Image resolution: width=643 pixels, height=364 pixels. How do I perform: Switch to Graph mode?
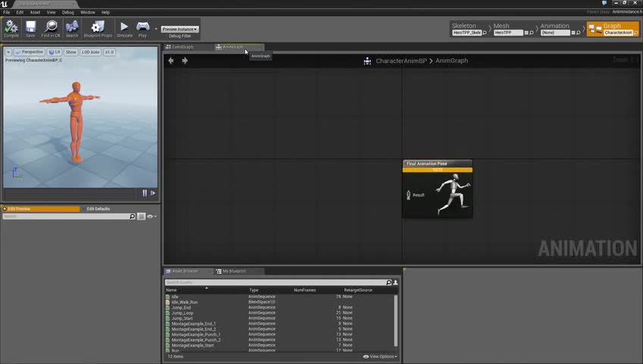pyautogui.click(x=613, y=29)
